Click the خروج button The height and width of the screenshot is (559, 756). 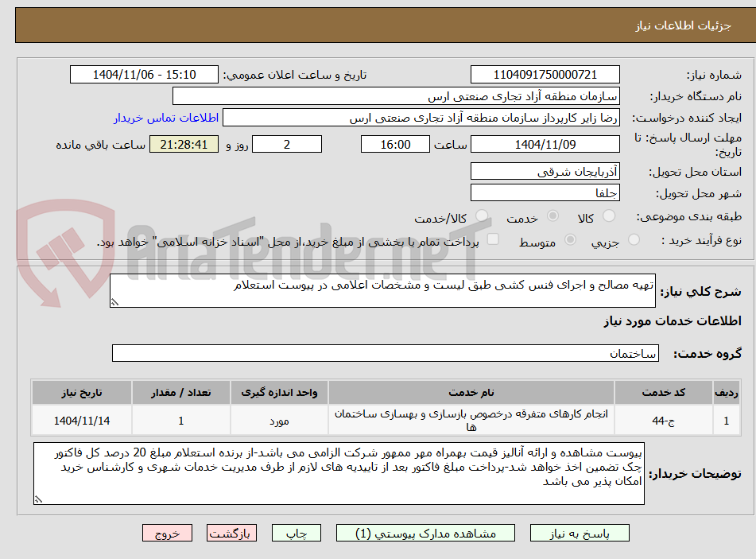pyautogui.click(x=167, y=533)
